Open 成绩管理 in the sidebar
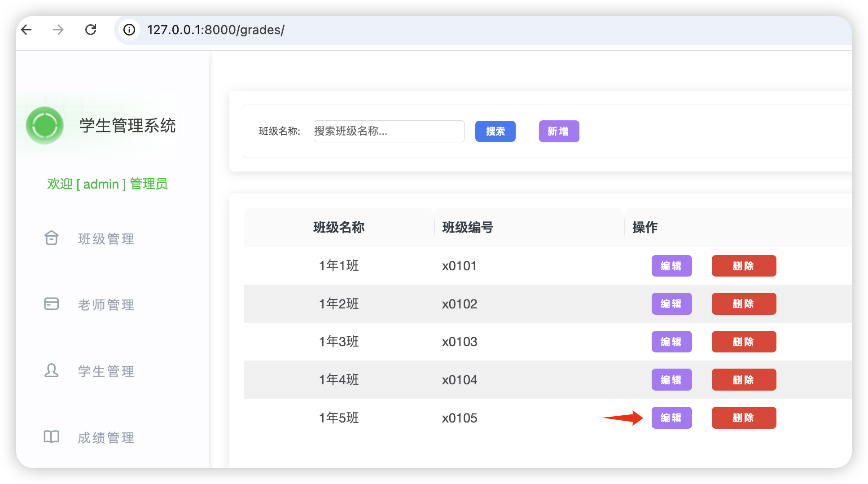Screen dimensions: 868x484 pos(106,438)
